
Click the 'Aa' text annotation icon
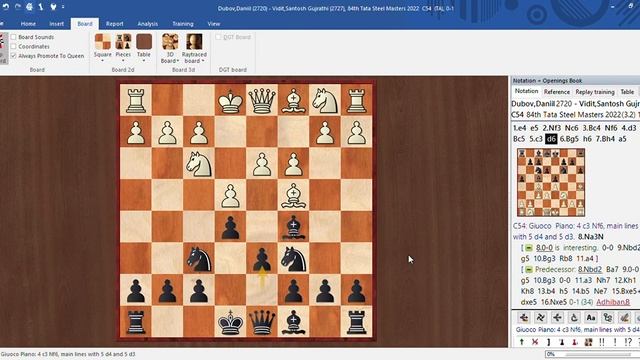(591, 317)
